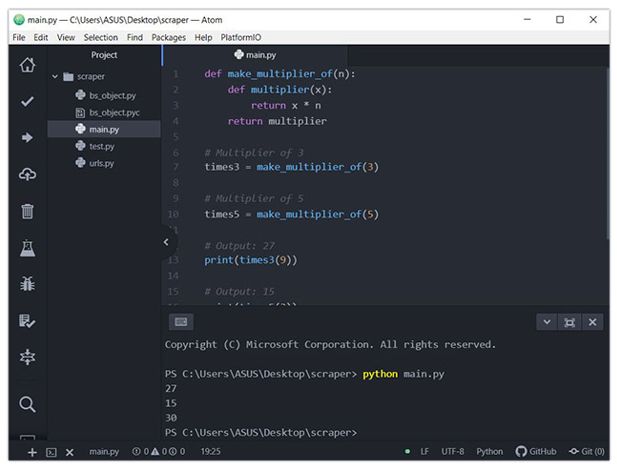Image resolution: width=617 pixels, height=475 pixels.
Task: Select the main.py editor tab
Action: point(255,55)
